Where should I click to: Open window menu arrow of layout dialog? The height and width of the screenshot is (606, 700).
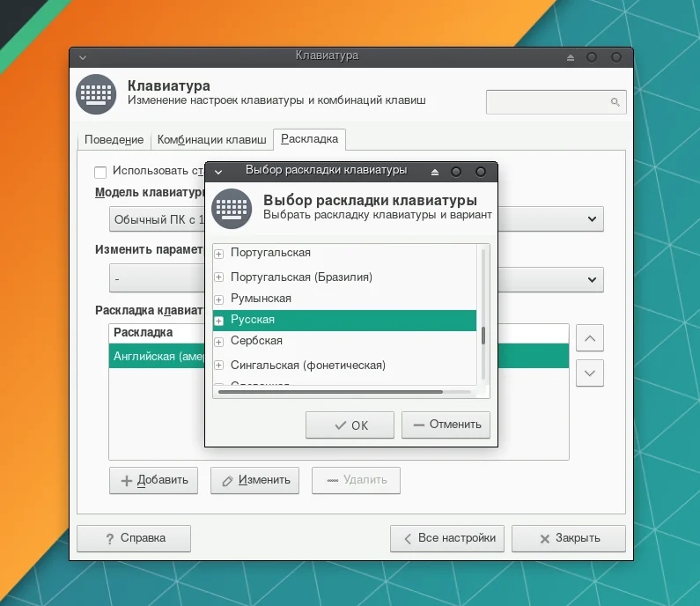217,172
